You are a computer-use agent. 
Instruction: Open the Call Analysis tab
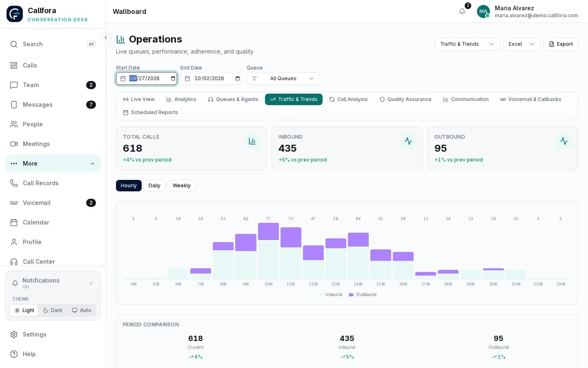pos(348,99)
